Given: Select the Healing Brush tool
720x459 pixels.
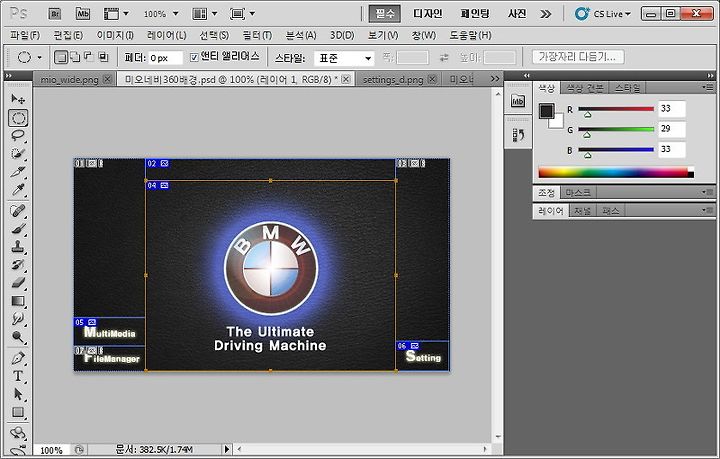Looking at the screenshot, I should 18,211.
